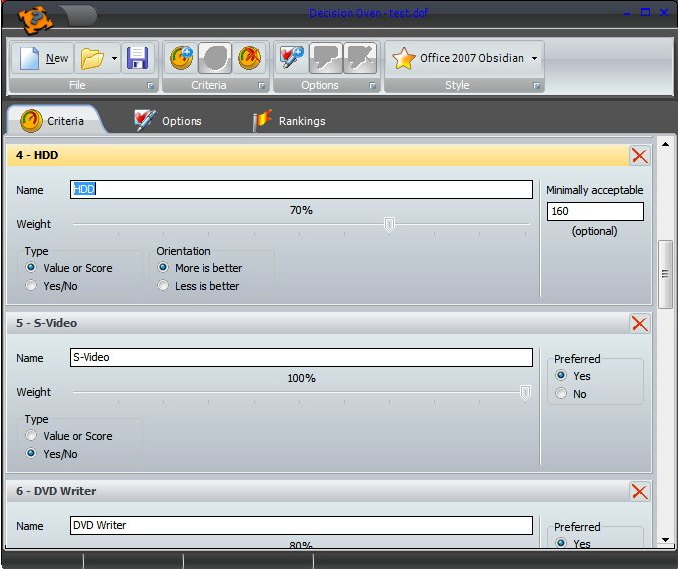This screenshot has height=569, width=678.
Task: Expand the File group launcher
Action: [x=150, y=86]
